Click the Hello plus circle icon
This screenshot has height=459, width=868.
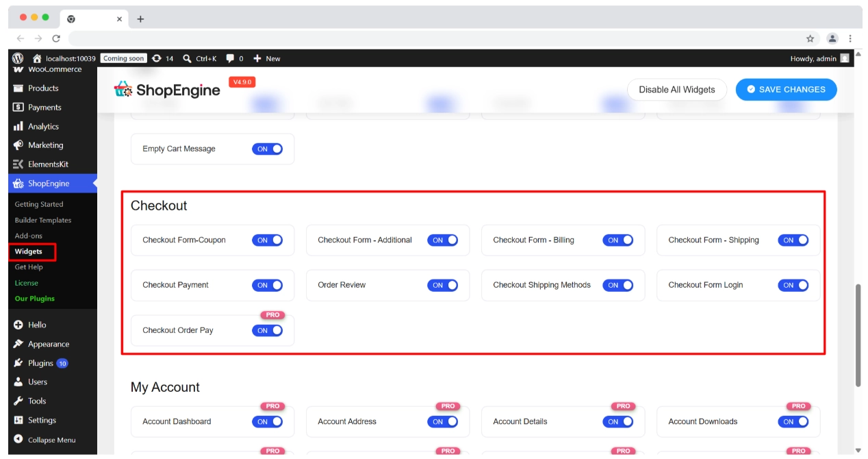[18, 325]
